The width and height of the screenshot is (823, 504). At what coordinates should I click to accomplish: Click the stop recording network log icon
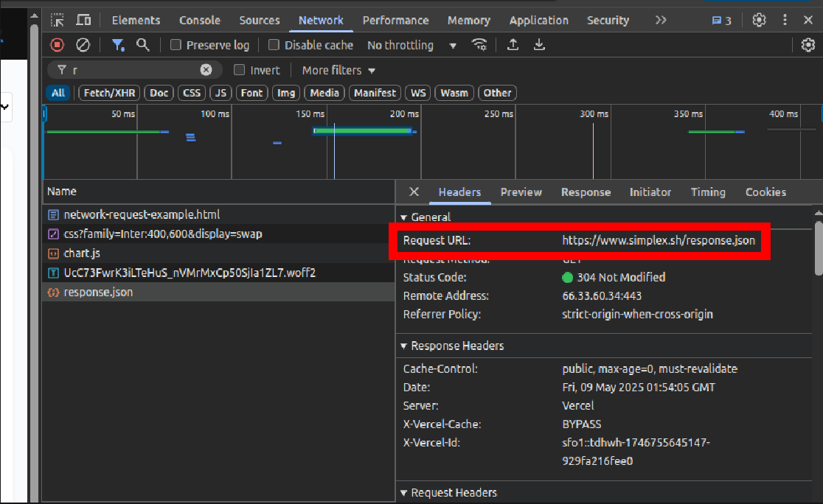57,45
